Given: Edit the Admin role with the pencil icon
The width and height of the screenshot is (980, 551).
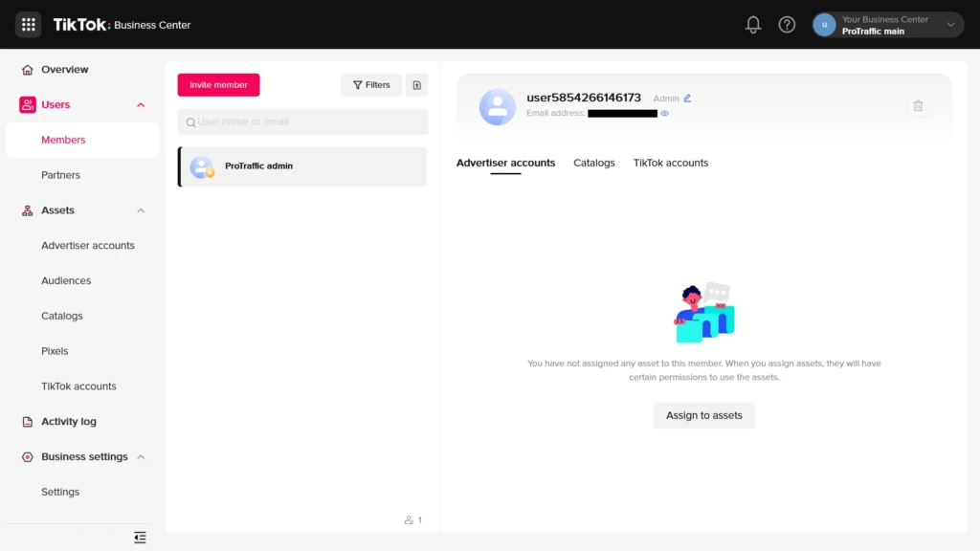Looking at the screenshot, I should point(687,99).
